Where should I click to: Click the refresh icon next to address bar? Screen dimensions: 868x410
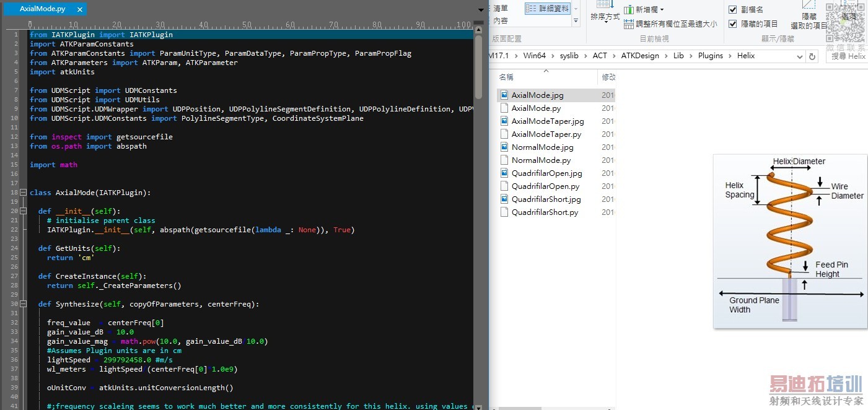tap(813, 56)
